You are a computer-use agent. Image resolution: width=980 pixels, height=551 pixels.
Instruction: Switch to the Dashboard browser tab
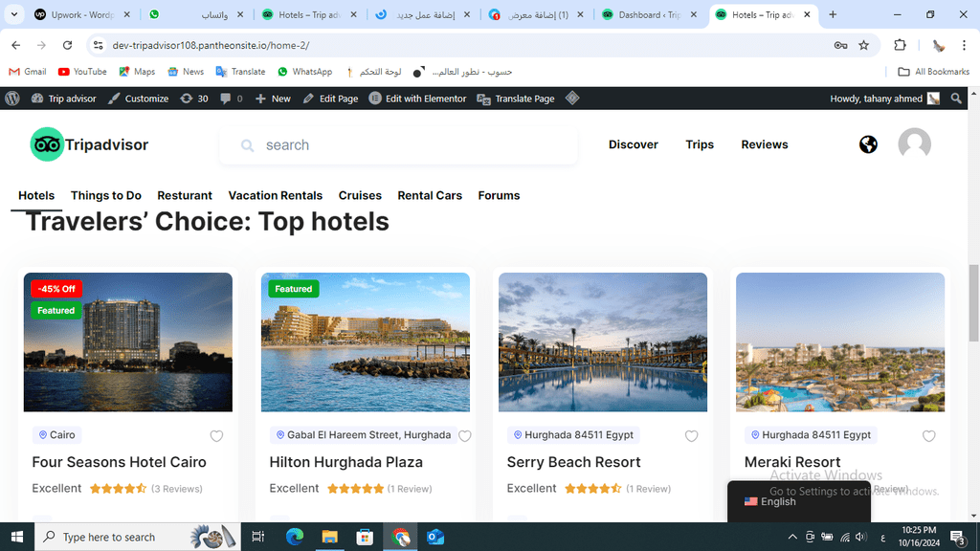(650, 14)
